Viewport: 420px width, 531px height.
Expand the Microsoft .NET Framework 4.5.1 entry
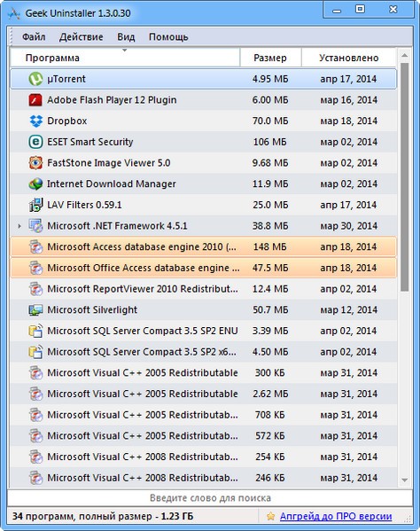[x=19, y=226]
